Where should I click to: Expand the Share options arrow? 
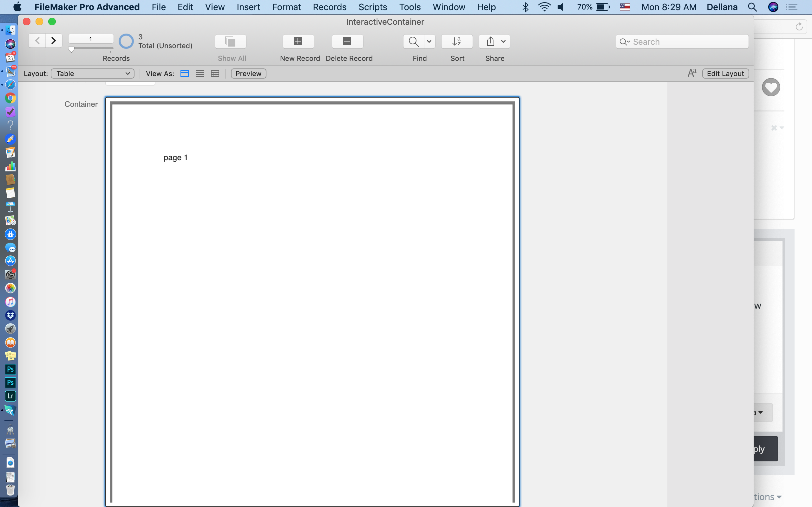point(503,42)
